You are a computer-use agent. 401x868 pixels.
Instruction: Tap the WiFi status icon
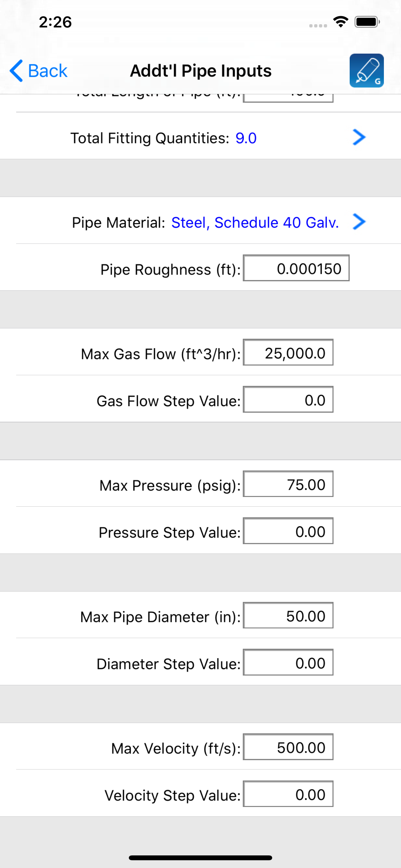pos(341,22)
